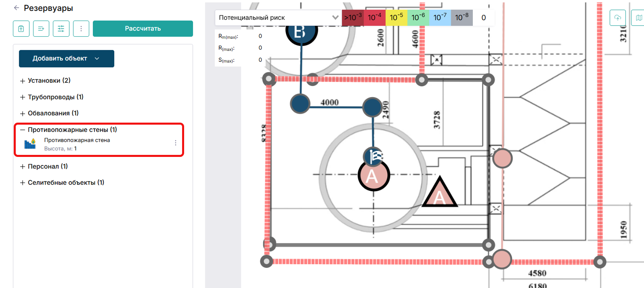Click the back arrow beside Резервуары
Image resolution: width=644 pixels, height=288 pixels.
(16, 8)
